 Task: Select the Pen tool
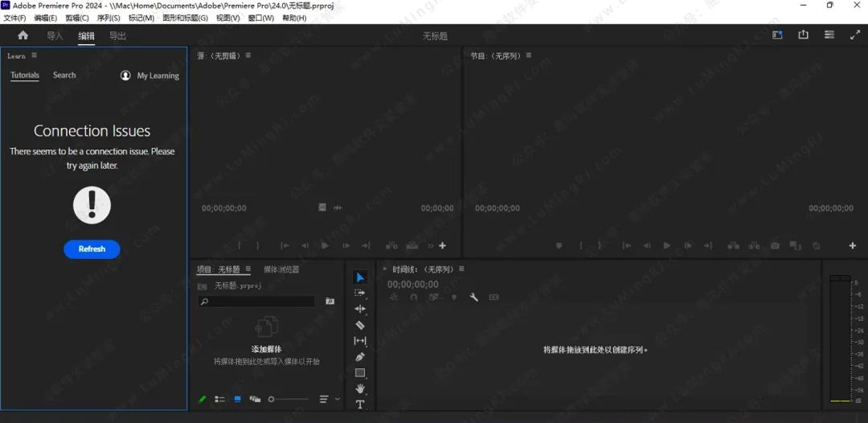point(360,357)
